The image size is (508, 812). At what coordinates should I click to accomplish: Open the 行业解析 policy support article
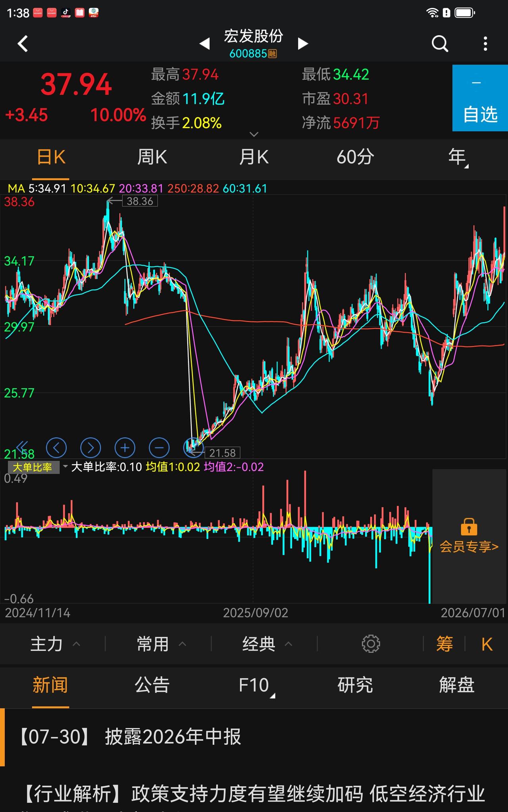coord(254,794)
